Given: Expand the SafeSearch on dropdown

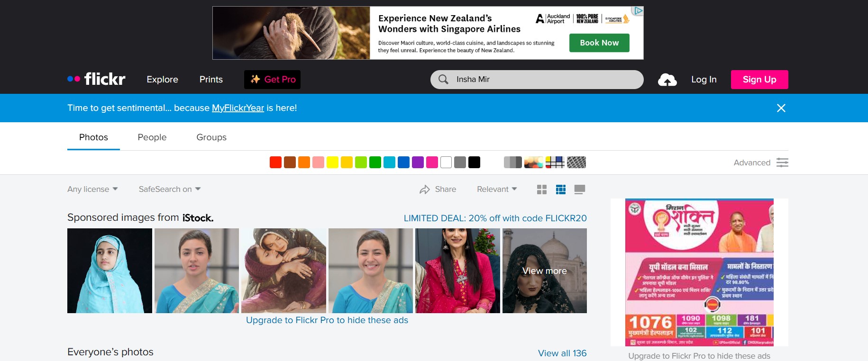Looking at the screenshot, I should pyautogui.click(x=170, y=190).
